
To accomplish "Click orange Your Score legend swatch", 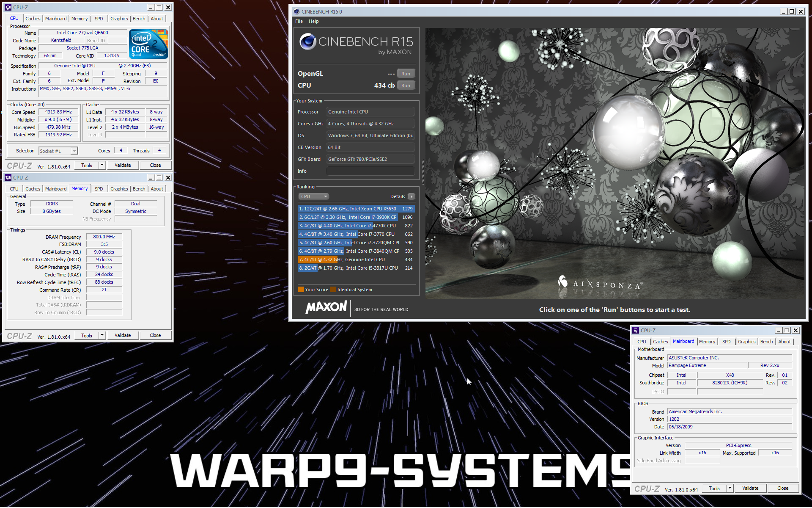I will (x=301, y=290).
